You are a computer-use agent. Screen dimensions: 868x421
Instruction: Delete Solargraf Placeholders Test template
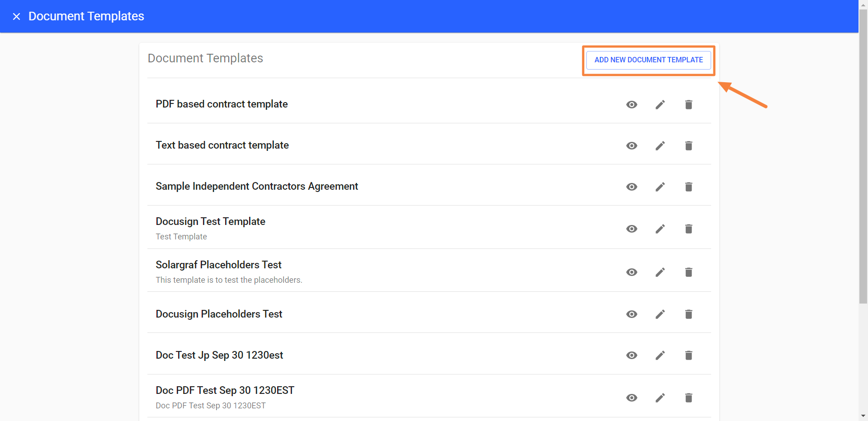tap(689, 272)
